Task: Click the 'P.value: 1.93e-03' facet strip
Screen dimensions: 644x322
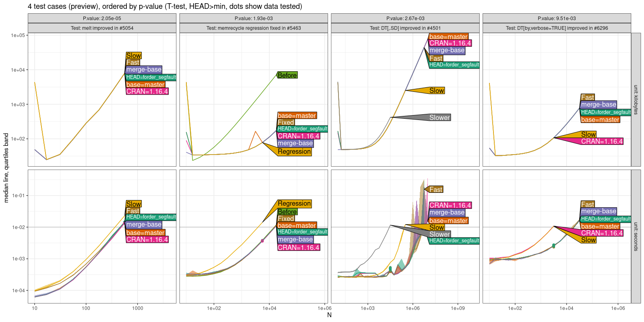Action: tap(254, 18)
